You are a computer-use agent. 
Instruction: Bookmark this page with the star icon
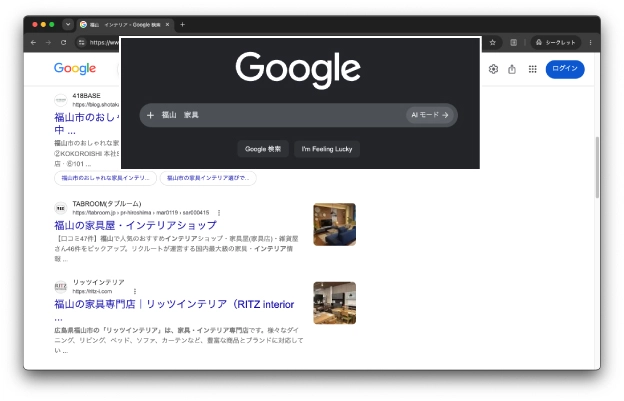[x=493, y=43]
